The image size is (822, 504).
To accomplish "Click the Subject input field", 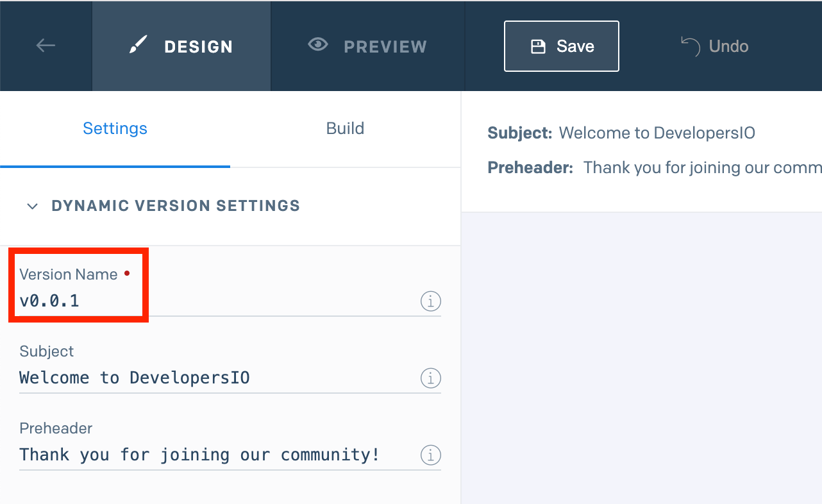I will tap(212, 378).
